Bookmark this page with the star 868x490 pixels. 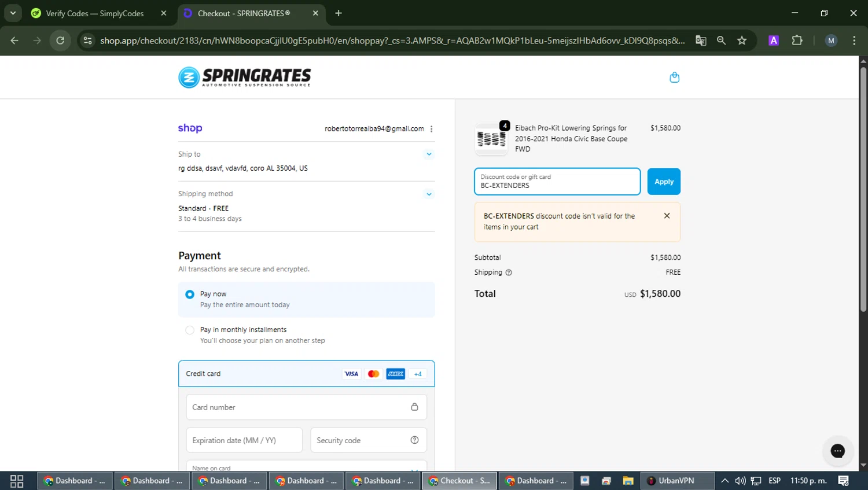pos(742,40)
